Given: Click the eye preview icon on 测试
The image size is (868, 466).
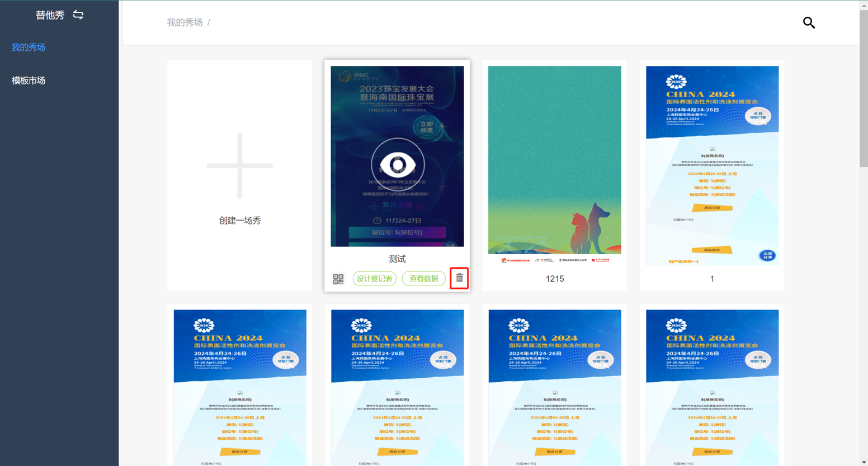Looking at the screenshot, I should 398,164.
